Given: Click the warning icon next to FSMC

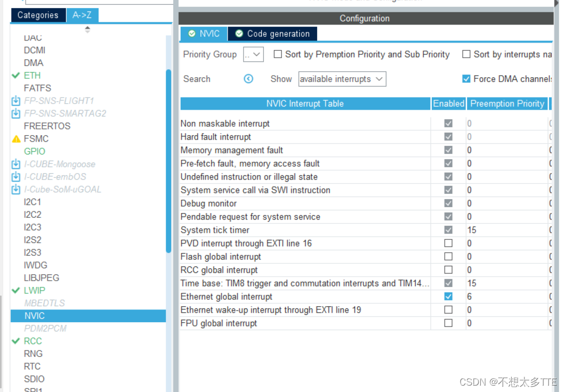Looking at the screenshot, I should point(15,138).
